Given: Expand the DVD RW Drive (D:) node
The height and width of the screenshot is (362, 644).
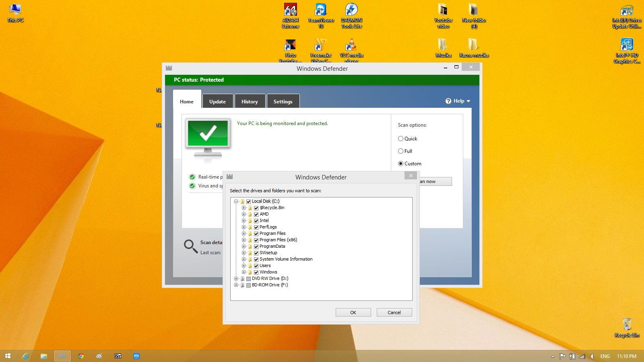Looking at the screenshot, I should point(236,279).
